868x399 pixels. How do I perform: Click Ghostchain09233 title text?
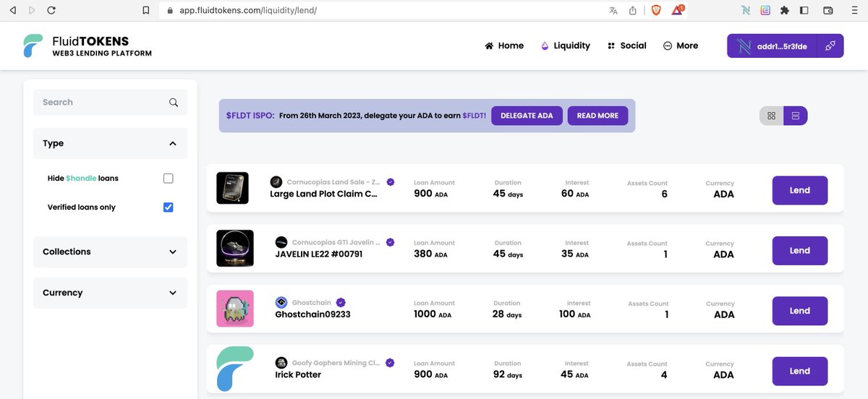(312, 314)
